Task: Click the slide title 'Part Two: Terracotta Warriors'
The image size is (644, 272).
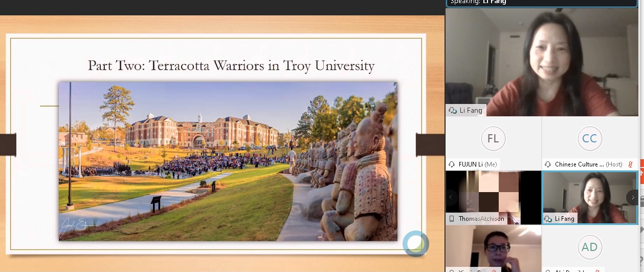Action: click(x=231, y=66)
